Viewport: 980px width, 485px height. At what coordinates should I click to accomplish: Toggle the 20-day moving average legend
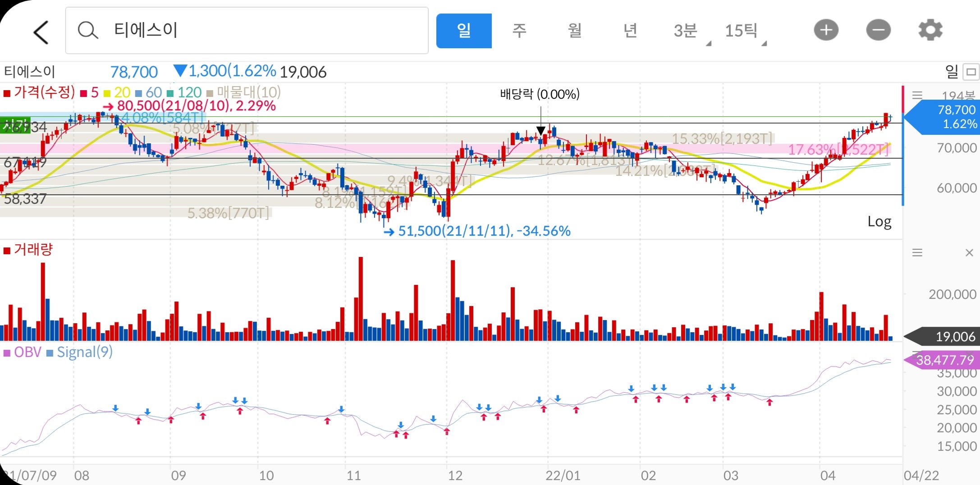coord(117,93)
